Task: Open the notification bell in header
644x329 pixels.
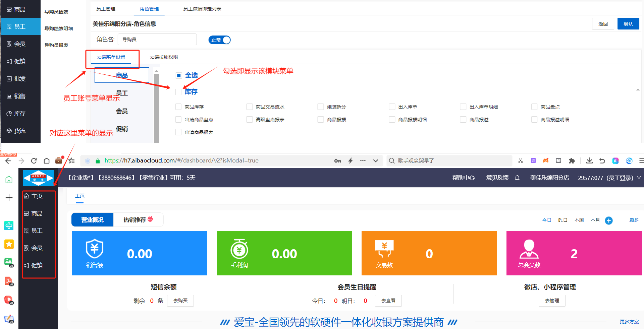Action: click(517, 178)
